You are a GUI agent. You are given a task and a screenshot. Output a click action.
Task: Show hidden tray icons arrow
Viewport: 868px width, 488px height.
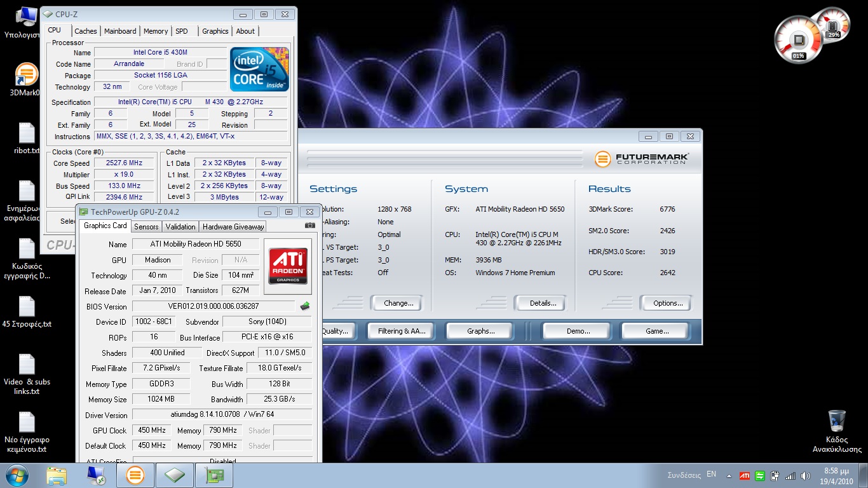(x=729, y=475)
